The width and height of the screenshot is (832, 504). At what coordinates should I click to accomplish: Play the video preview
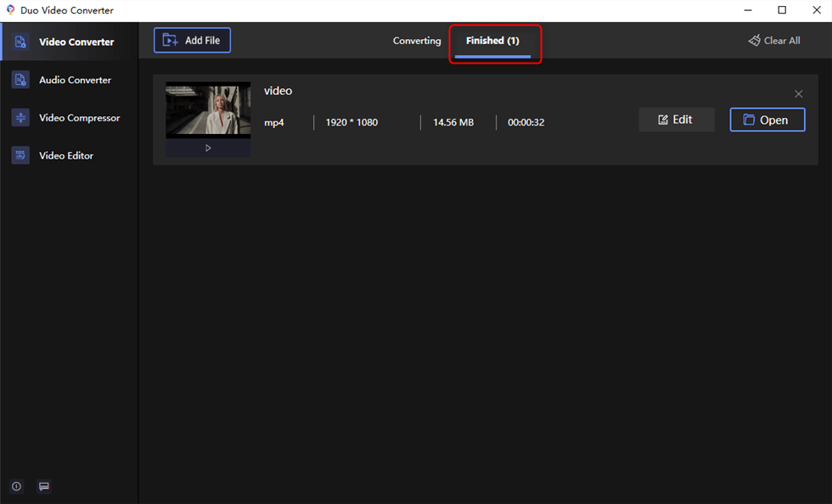pos(208,148)
